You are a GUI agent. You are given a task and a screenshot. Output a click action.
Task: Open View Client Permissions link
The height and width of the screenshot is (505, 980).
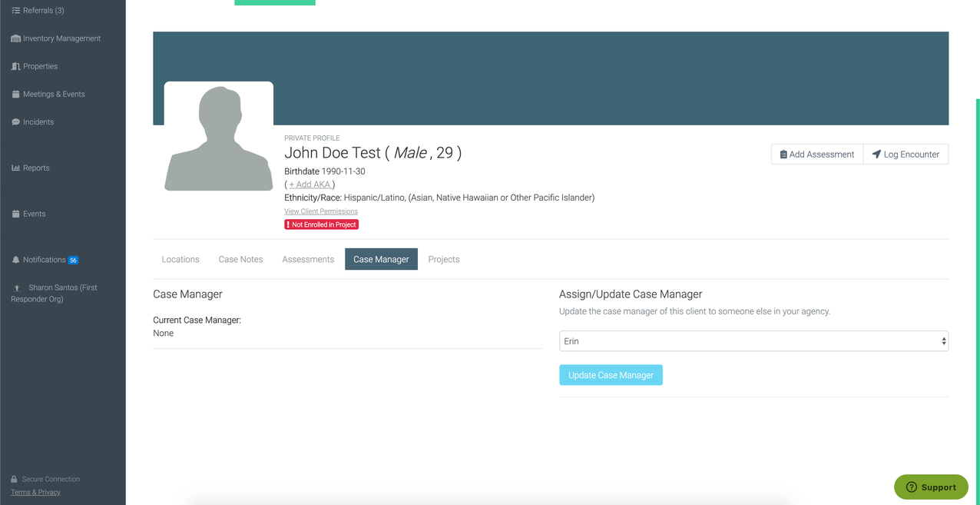(x=321, y=211)
